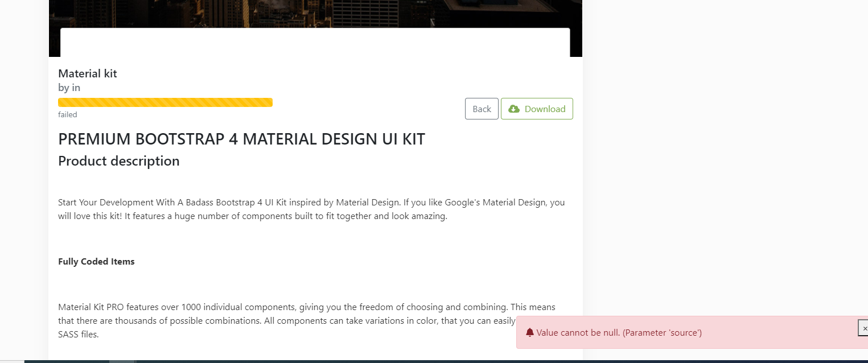Click the cloud download icon on the Download button

(x=515, y=109)
